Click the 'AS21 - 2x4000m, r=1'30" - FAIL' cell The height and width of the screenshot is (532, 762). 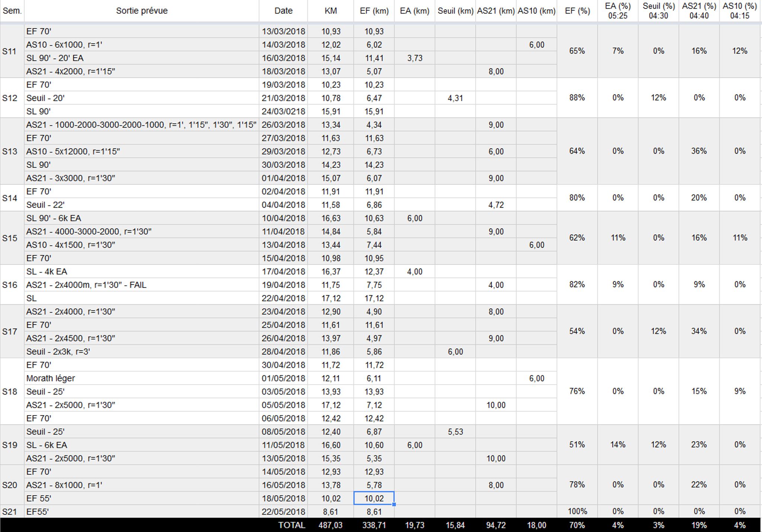pos(142,285)
